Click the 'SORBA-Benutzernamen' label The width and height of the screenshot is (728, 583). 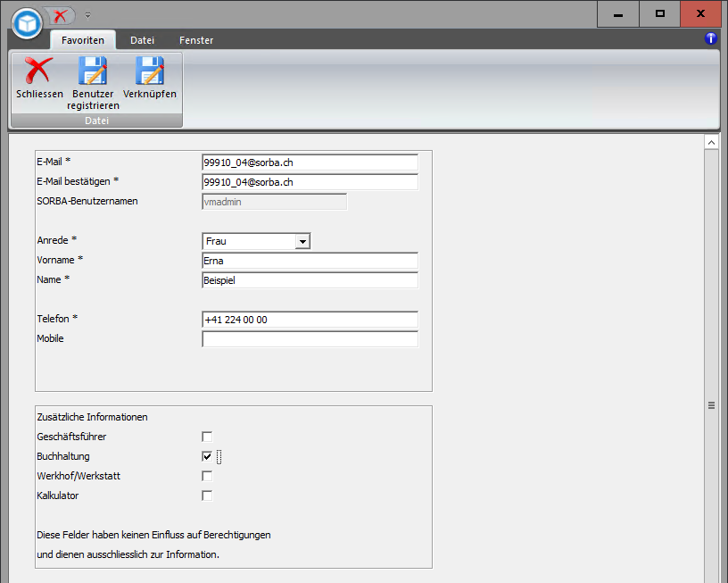tap(87, 201)
